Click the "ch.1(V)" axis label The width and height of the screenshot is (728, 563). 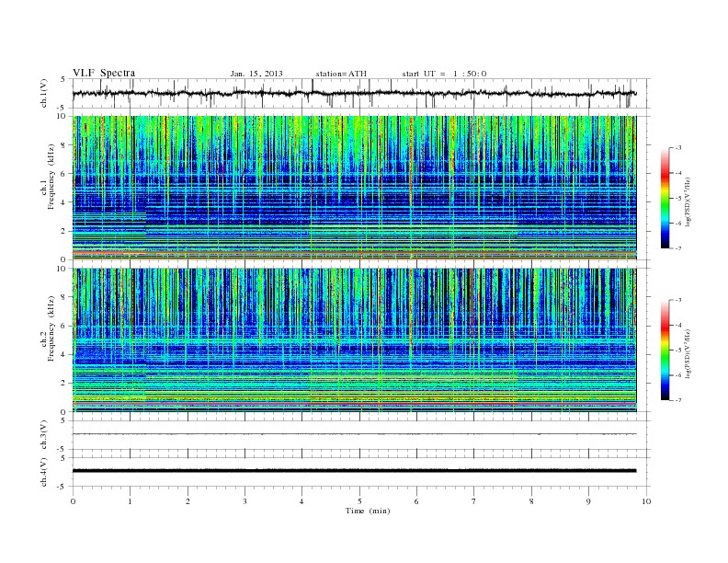tap(44, 95)
